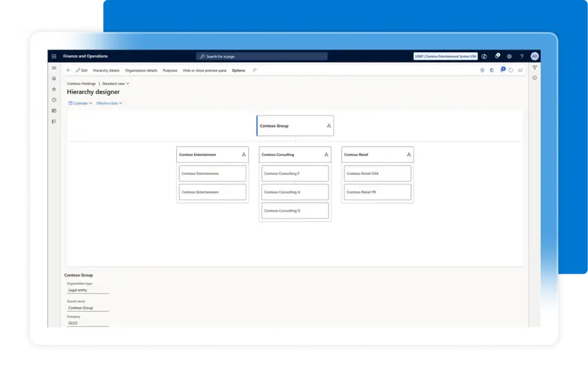Screen dimensions: 588x377
Task: Open the filter funnel pane
Action: pyautogui.click(x=535, y=68)
